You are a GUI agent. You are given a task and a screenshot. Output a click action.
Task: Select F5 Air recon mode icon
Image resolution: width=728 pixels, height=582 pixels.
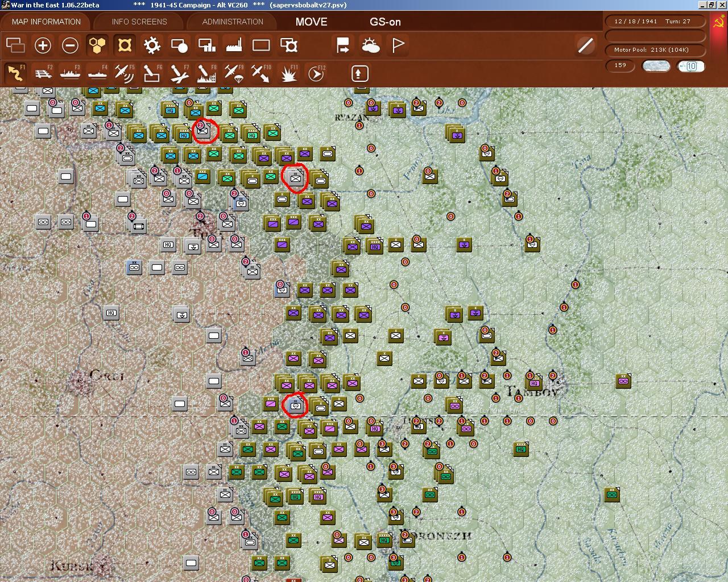point(125,73)
